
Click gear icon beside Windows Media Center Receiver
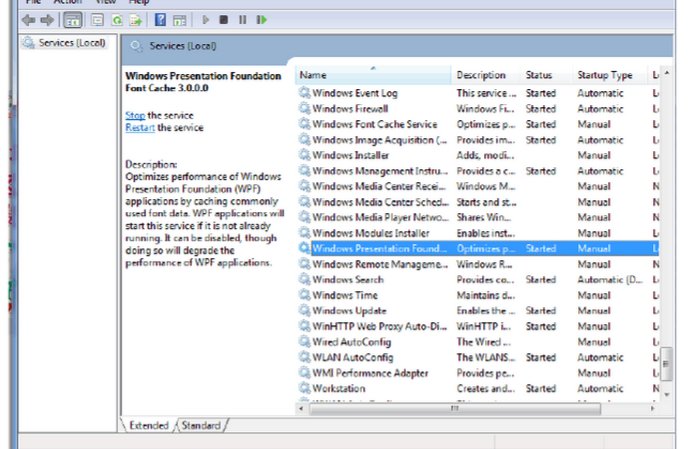pyautogui.click(x=304, y=186)
